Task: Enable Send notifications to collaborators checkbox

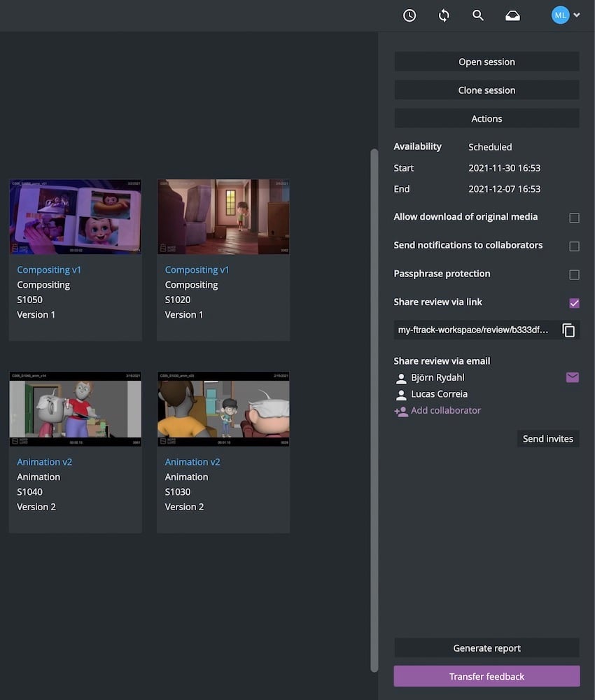Action: click(574, 246)
